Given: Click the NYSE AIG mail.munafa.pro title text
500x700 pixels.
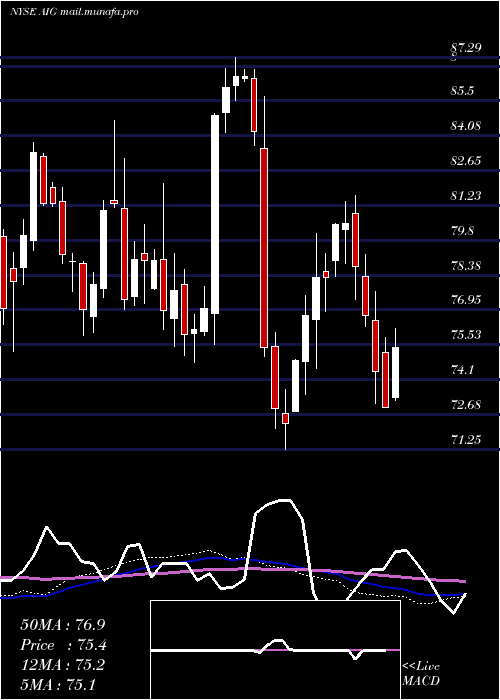Looking at the screenshot, I should [x=74, y=12].
